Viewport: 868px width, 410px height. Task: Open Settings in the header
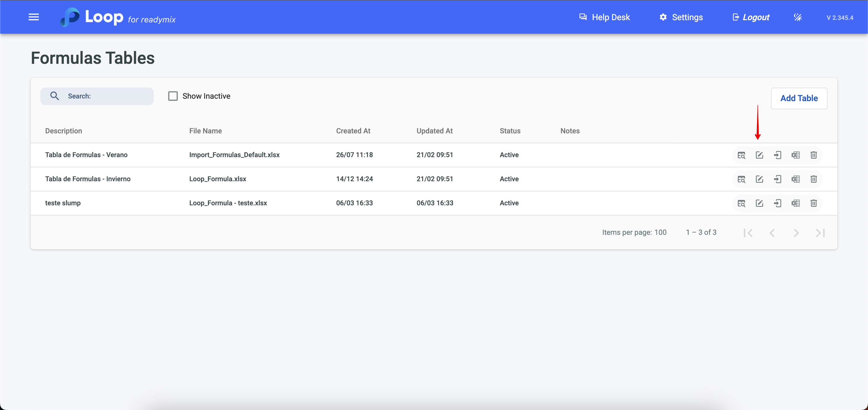(x=681, y=17)
